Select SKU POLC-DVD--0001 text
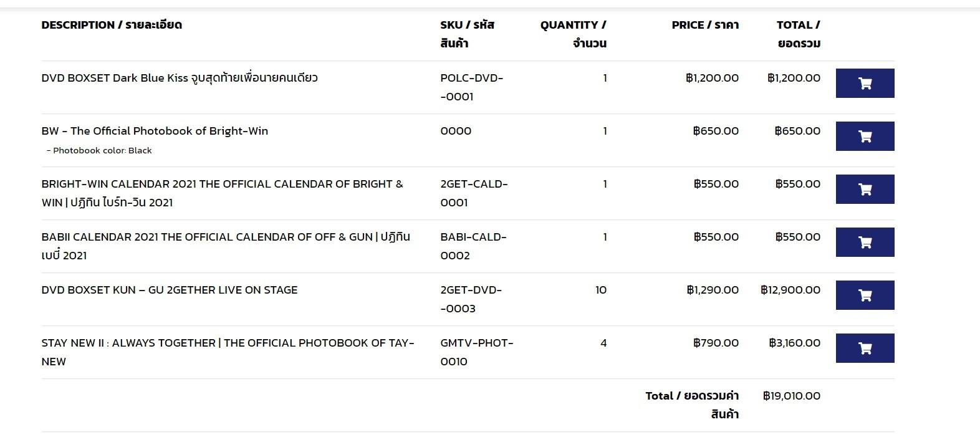The image size is (980, 437). (x=471, y=87)
